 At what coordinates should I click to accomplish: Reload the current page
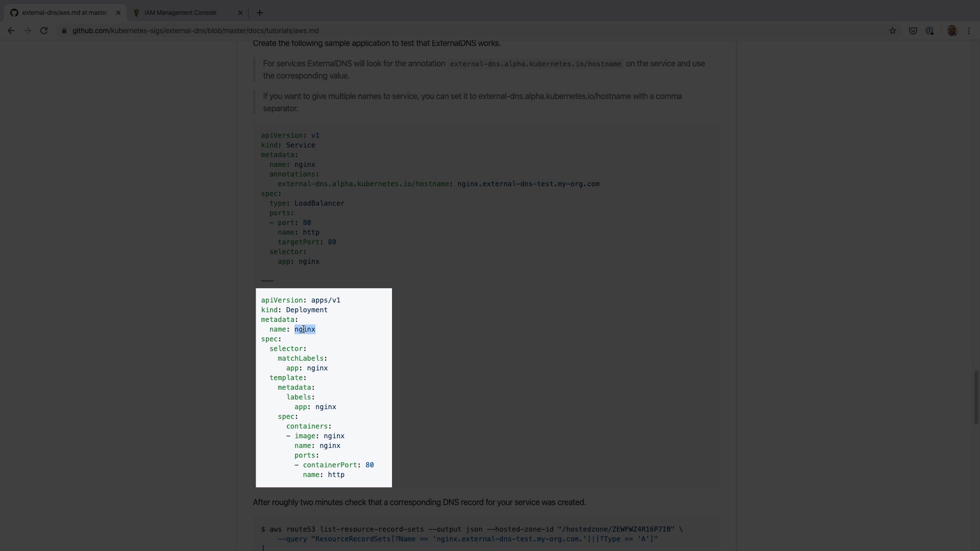pyautogui.click(x=44, y=31)
